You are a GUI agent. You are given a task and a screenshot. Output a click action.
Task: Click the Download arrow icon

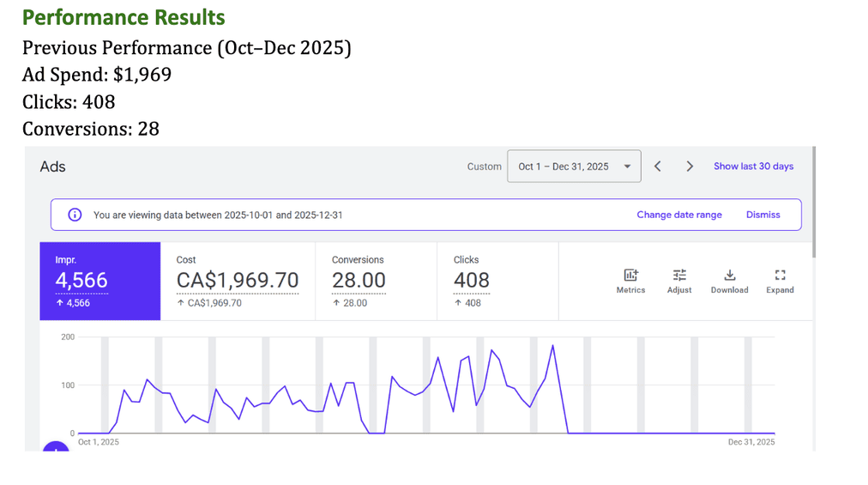click(x=730, y=275)
